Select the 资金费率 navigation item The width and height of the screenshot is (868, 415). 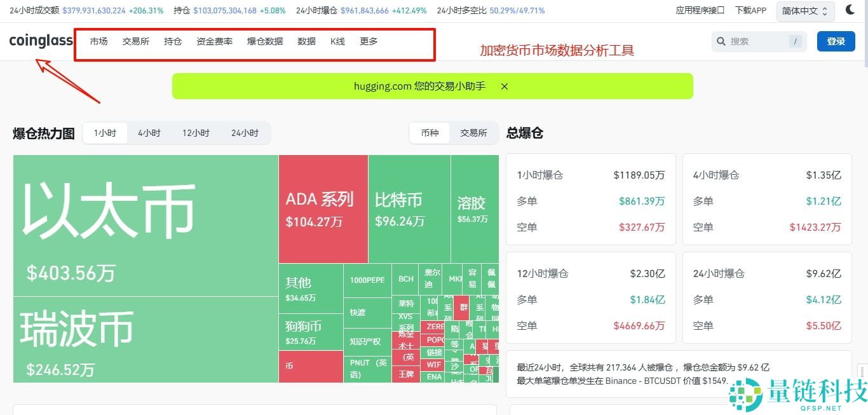click(214, 41)
